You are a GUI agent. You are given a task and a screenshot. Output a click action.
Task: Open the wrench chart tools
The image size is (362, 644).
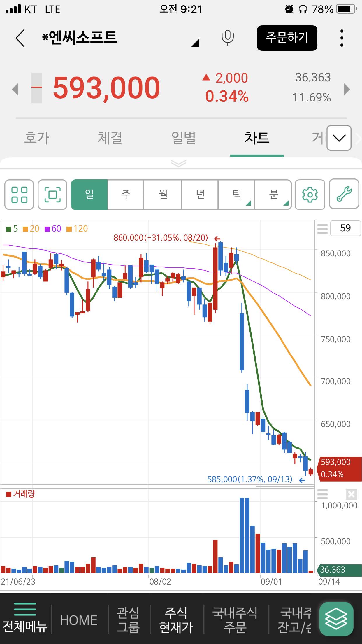[344, 194]
